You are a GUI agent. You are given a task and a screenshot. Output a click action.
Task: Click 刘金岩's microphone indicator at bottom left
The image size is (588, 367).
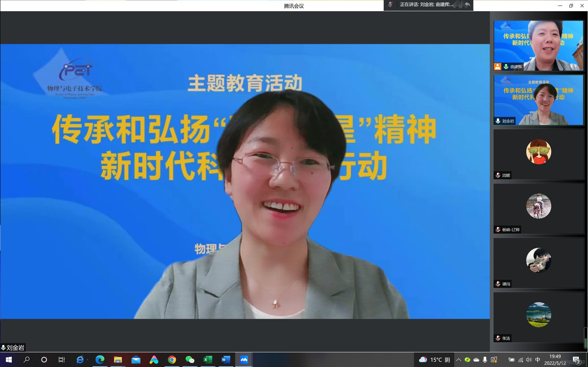point(3,348)
